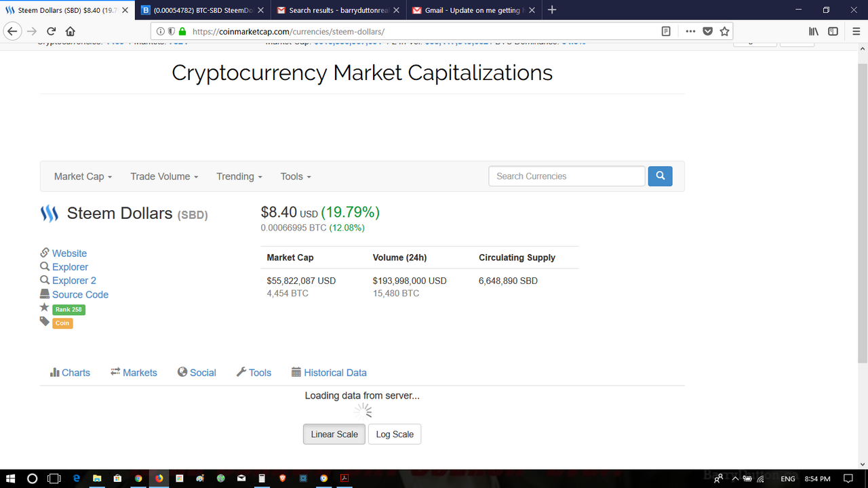Open Brave browser from the taskbar
868x488 pixels.
283,479
